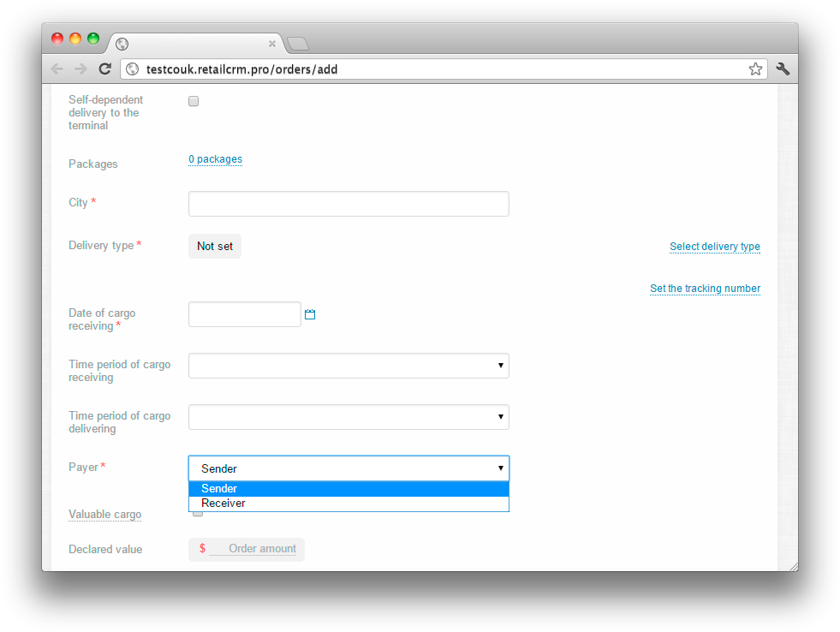The image size is (840, 632).
Task: Choose Receiver from the Payer list
Action: pos(223,504)
